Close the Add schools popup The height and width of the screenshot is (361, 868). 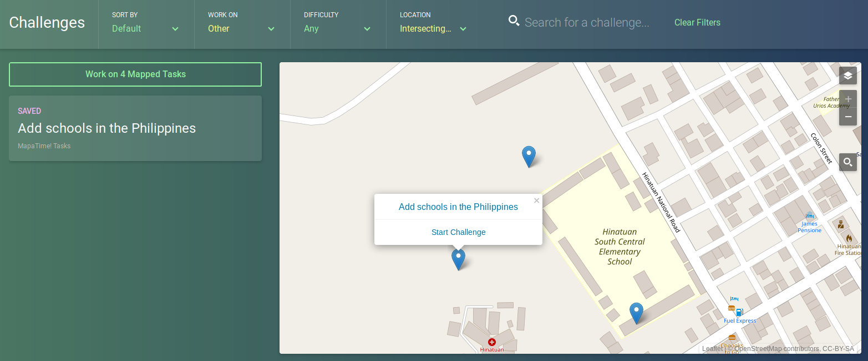click(536, 200)
